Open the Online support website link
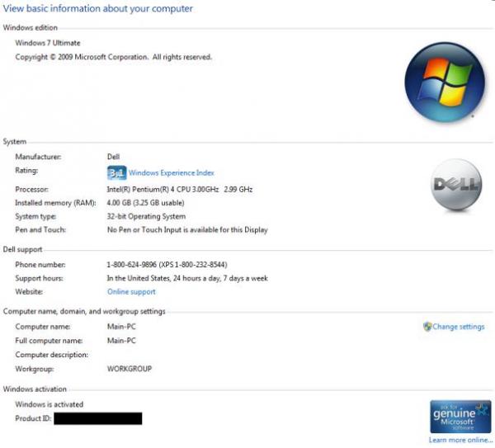The height and width of the screenshot is (448, 495). point(131,292)
